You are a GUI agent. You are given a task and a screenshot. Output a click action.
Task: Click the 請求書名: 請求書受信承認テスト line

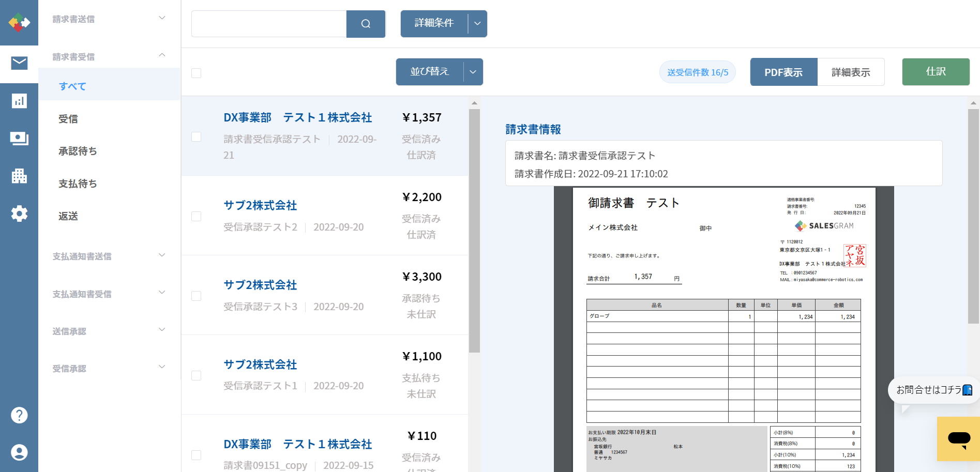pyautogui.click(x=585, y=156)
